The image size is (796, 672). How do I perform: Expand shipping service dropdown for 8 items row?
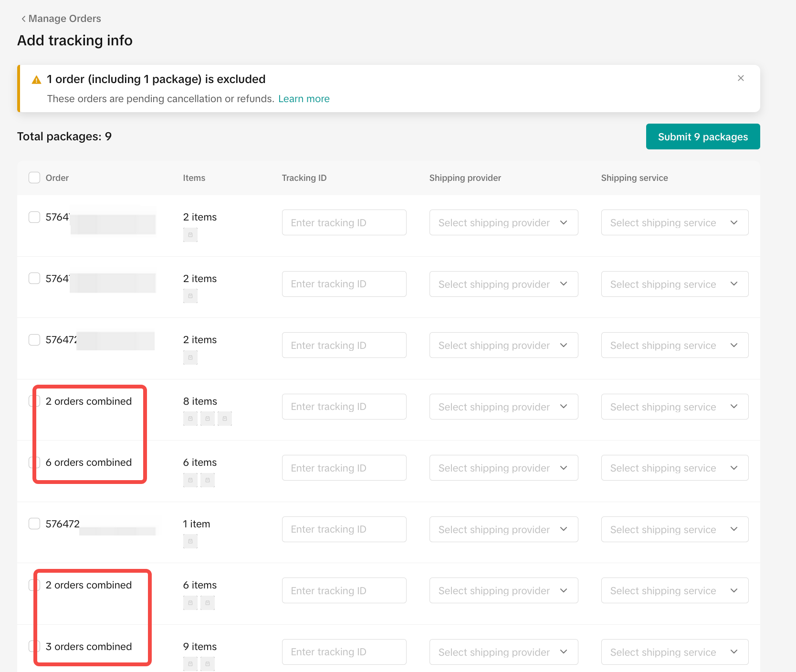point(674,407)
